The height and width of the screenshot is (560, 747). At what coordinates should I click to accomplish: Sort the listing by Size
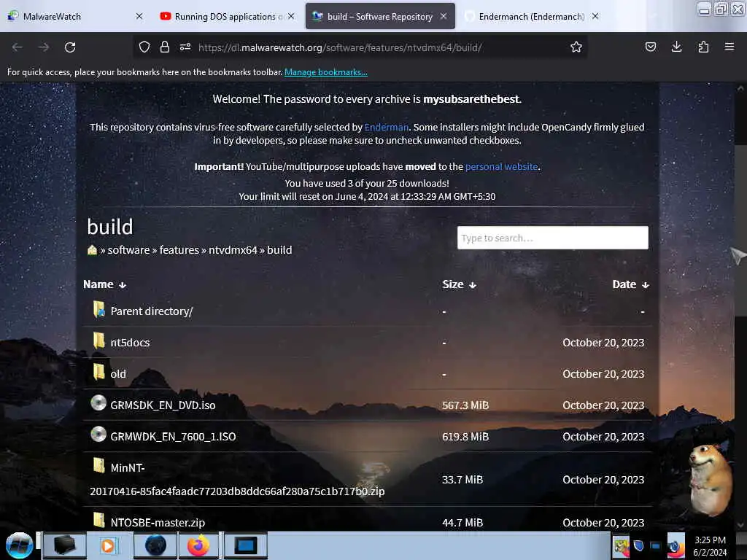click(459, 284)
